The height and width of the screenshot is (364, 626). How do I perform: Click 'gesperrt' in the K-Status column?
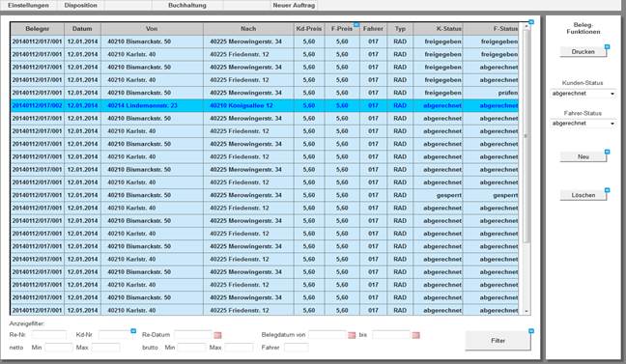tap(439, 196)
